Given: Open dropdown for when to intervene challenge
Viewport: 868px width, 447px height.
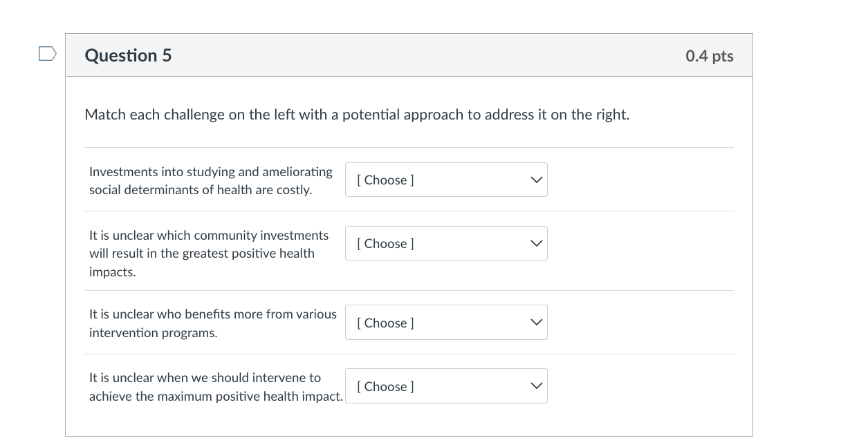Looking at the screenshot, I should (446, 386).
